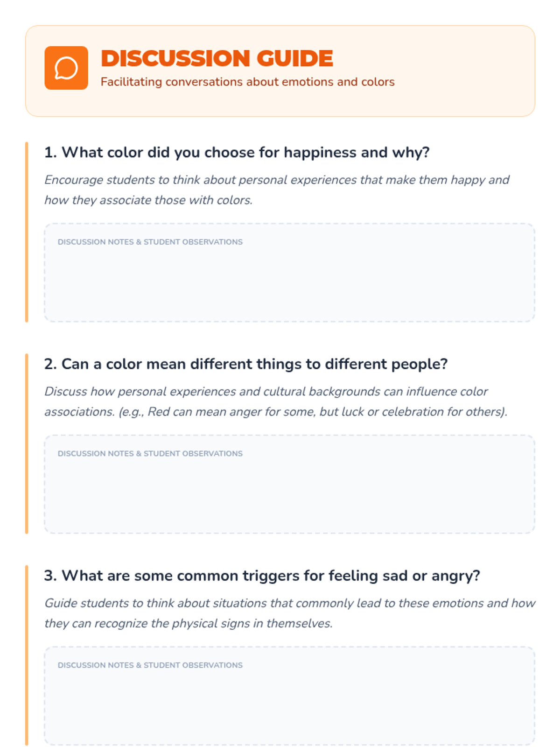Click the DISCUSSION GUIDE title
The image size is (560, 747).
[217, 58]
